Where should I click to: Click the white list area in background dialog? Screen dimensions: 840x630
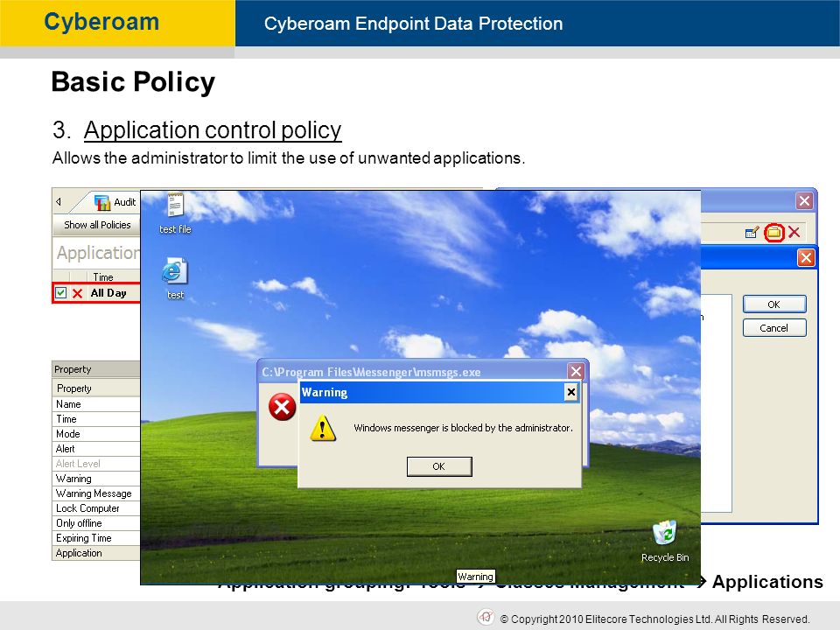tap(717, 402)
